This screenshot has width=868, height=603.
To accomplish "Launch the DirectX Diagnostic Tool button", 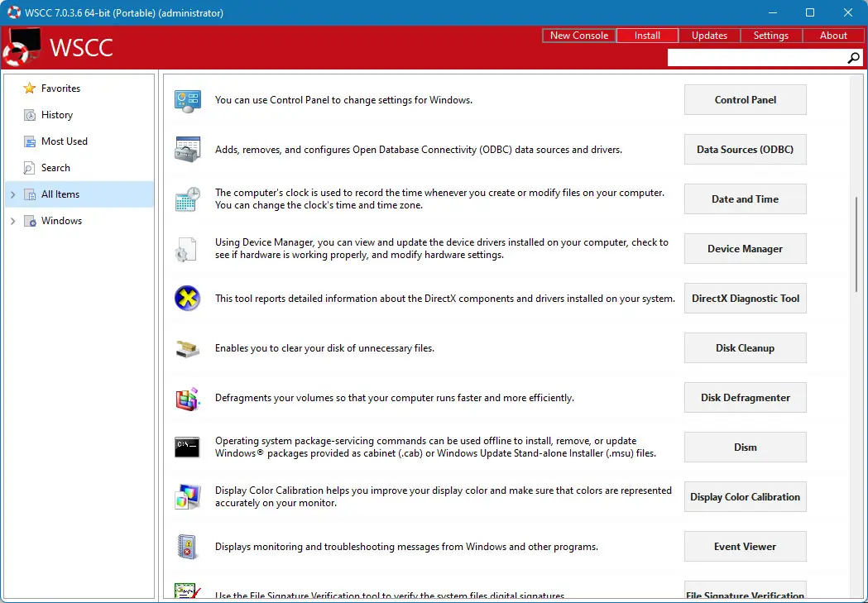I will (745, 298).
